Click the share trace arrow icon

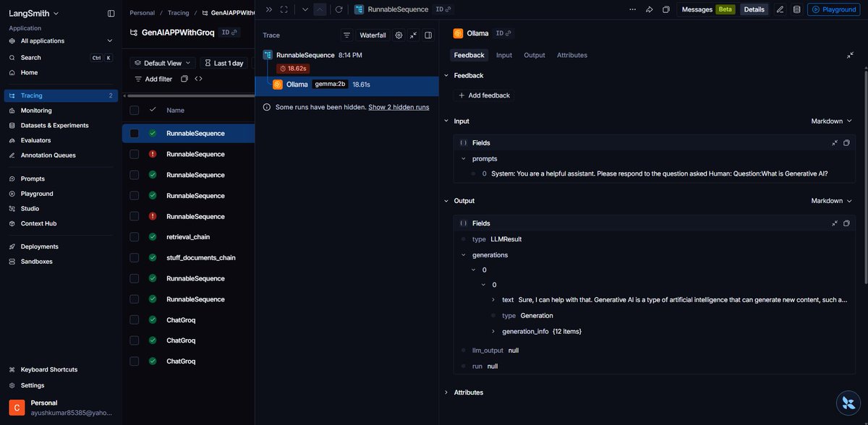click(650, 9)
